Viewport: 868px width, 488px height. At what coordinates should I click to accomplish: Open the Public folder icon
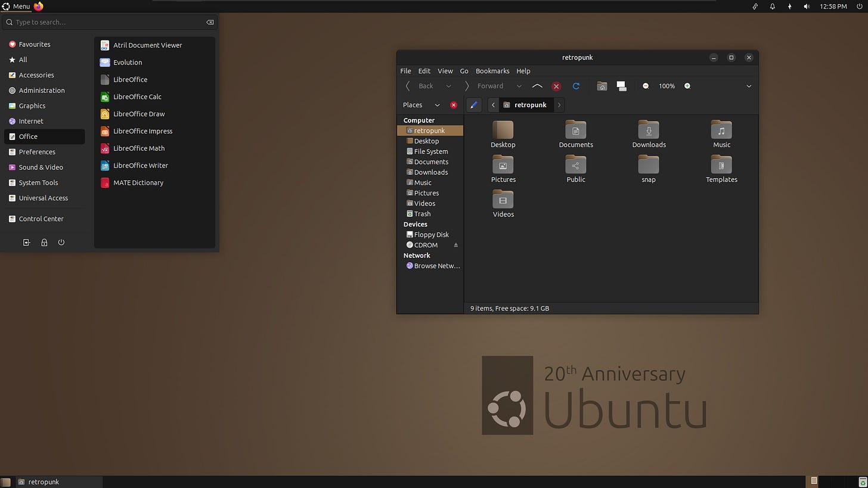point(575,164)
